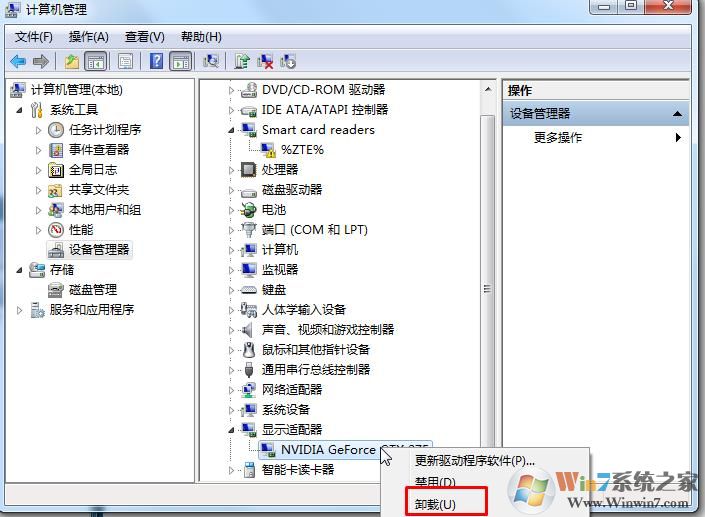Open the 查看(V) menu
Image resolution: width=705 pixels, height=517 pixels.
point(145,36)
